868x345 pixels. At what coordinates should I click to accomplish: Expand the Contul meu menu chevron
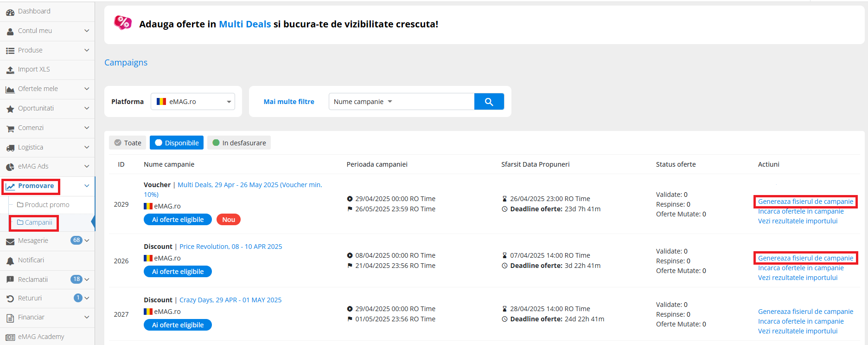click(x=87, y=31)
